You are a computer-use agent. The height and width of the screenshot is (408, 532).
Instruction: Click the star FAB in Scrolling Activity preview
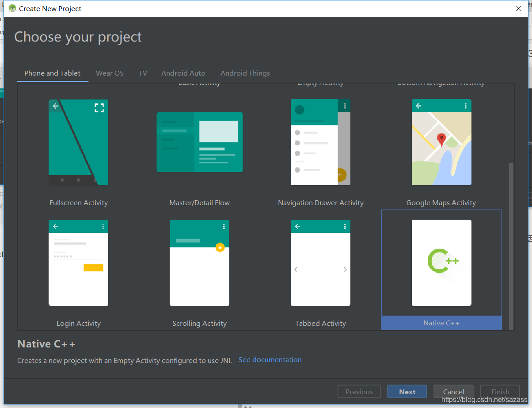click(220, 248)
